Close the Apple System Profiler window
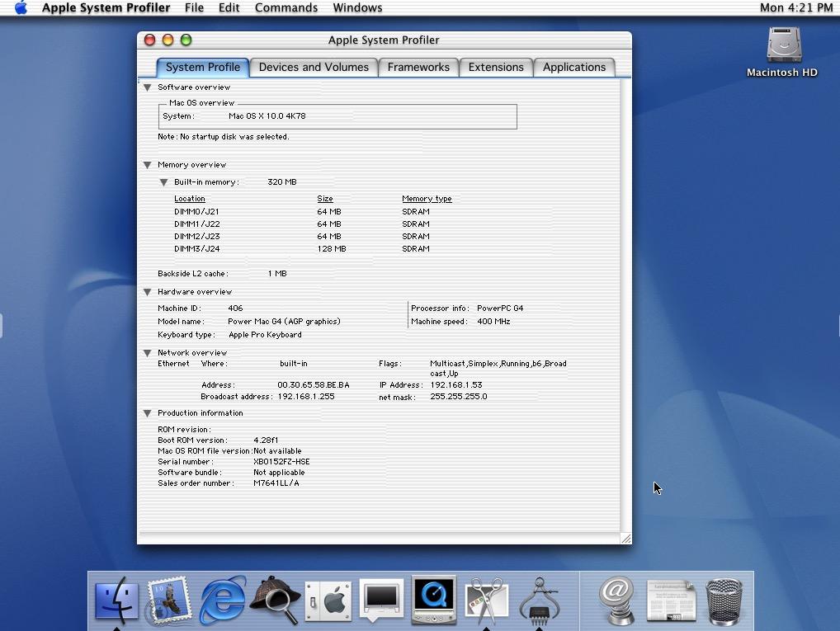The height and width of the screenshot is (631, 840). pyautogui.click(x=150, y=40)
